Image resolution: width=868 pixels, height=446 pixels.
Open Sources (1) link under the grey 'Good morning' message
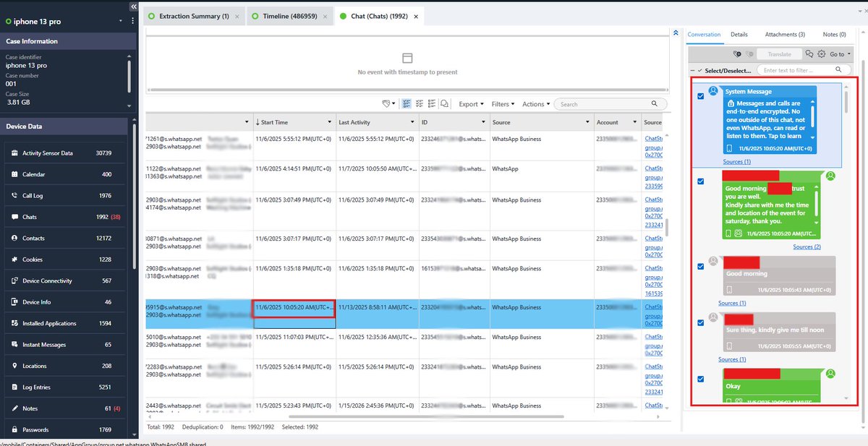(732, 303)
